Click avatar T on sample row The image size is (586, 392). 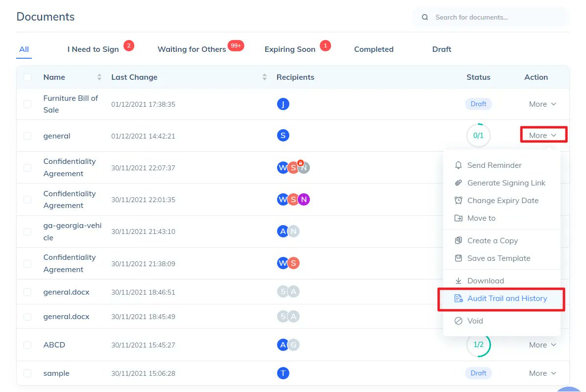pos(283,373)
